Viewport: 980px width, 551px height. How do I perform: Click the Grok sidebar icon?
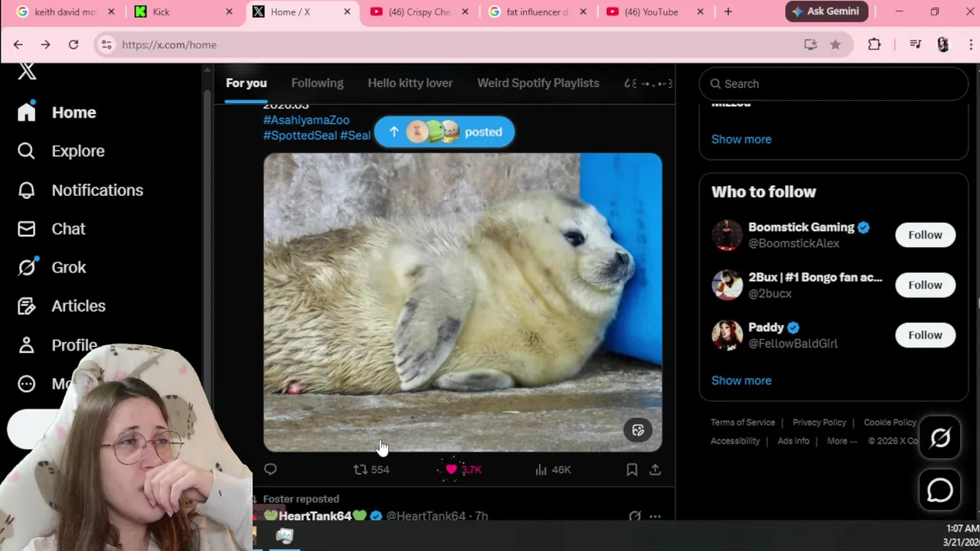pyautogui.click(x=27, y=267)
